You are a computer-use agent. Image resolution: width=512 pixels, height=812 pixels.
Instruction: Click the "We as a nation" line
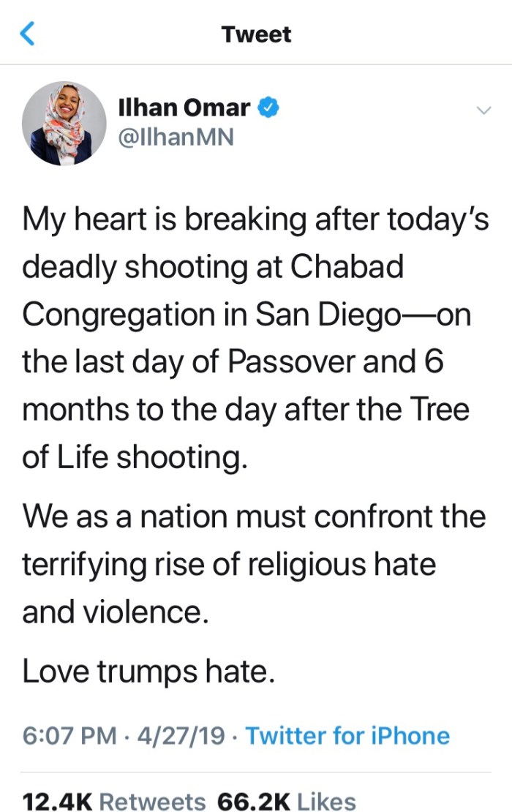click(x=254, y=516)
